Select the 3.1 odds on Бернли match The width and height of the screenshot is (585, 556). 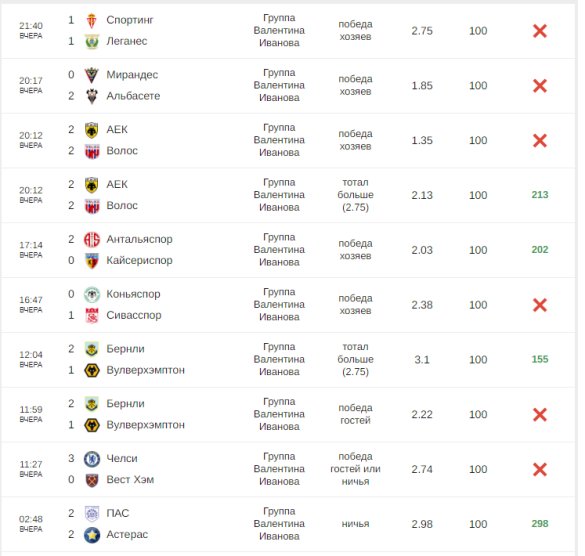pos(422,360)
